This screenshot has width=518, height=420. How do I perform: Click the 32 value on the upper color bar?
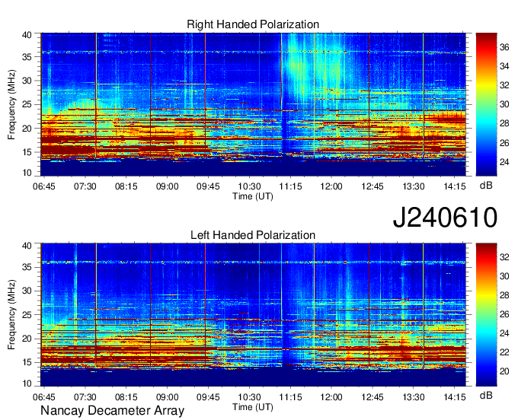pyautogui.click(x=504, y=85)
